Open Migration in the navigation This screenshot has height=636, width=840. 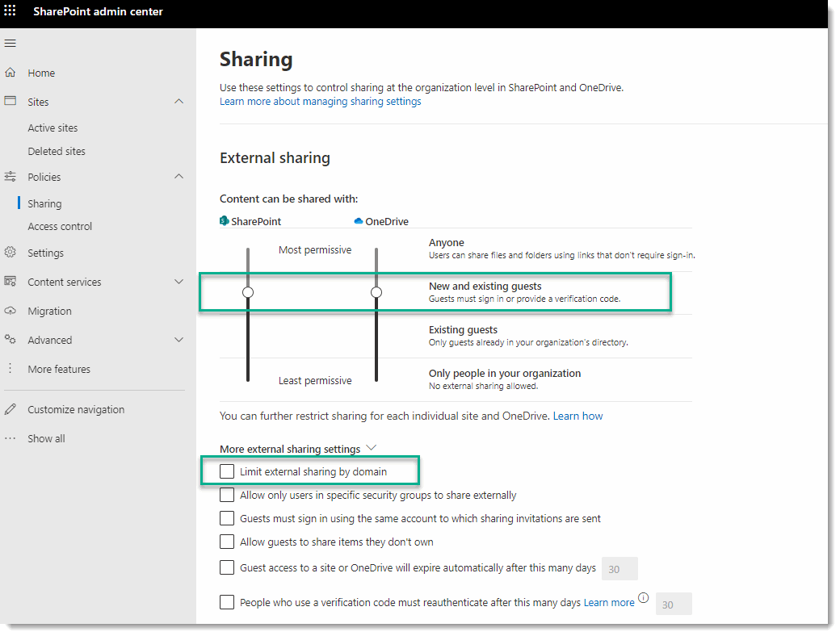(49, 311)
